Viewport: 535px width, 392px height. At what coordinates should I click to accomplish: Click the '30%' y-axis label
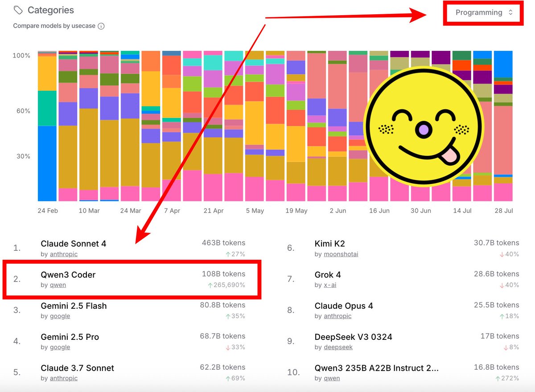pyautogui.click(x=23, y=156)
